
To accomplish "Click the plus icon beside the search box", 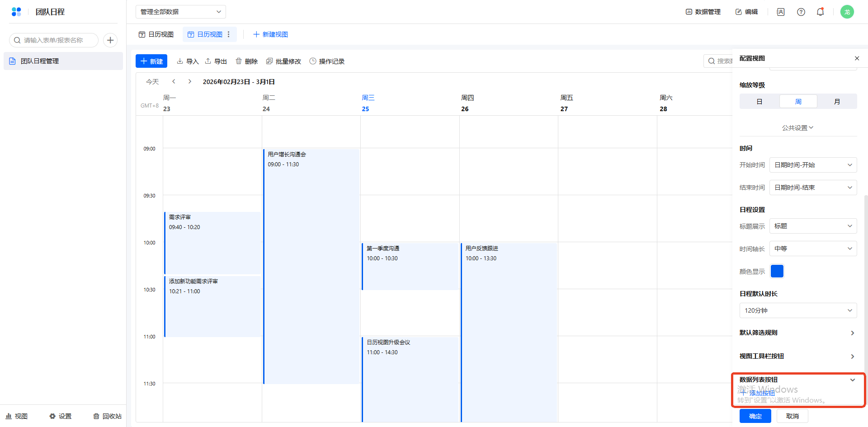I will point(110,40).
